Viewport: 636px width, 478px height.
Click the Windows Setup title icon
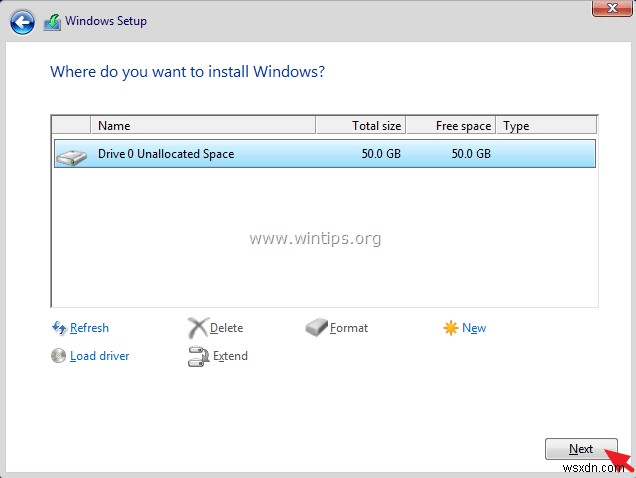(x=52, y=22)
